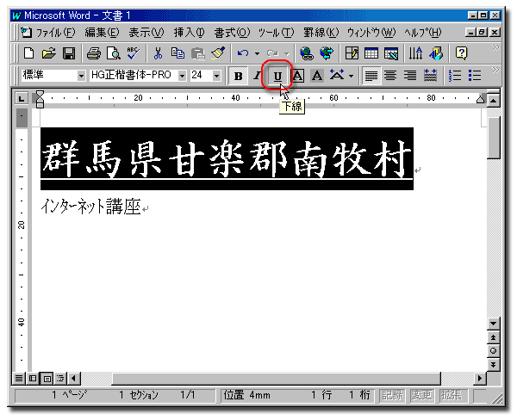The image size is (517, 420).
Task: Select the Format Painter brush
Action: click(218, 53)
